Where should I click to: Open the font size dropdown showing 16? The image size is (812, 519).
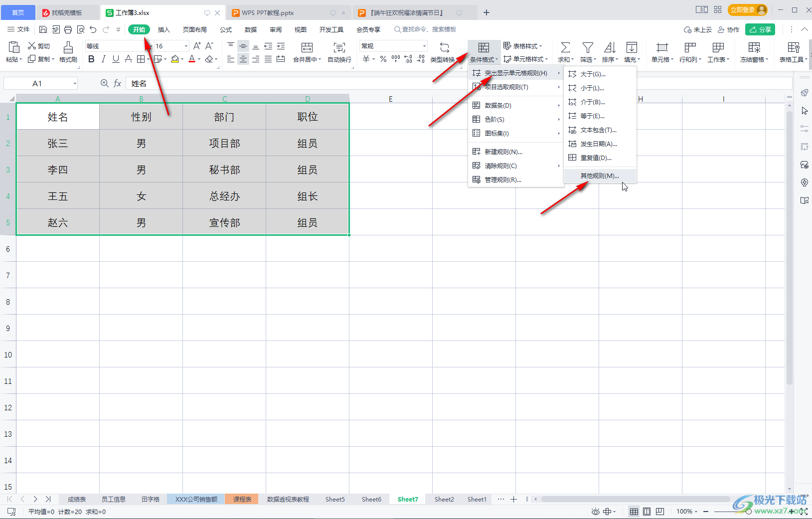[186, 46]
